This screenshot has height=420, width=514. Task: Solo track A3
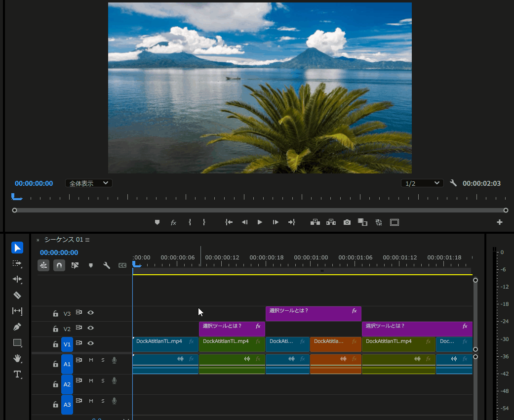point(103,401)
